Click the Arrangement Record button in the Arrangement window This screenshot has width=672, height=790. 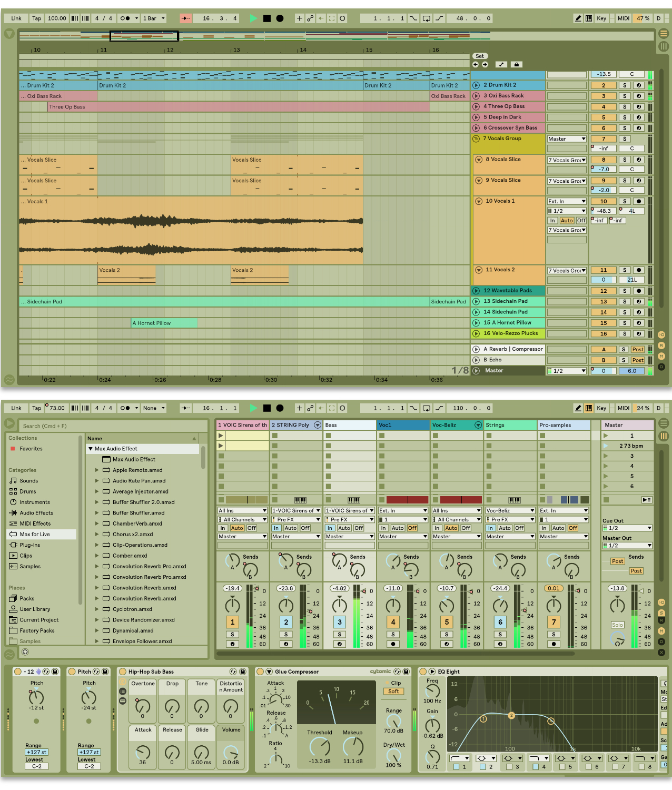click(280, 18)
